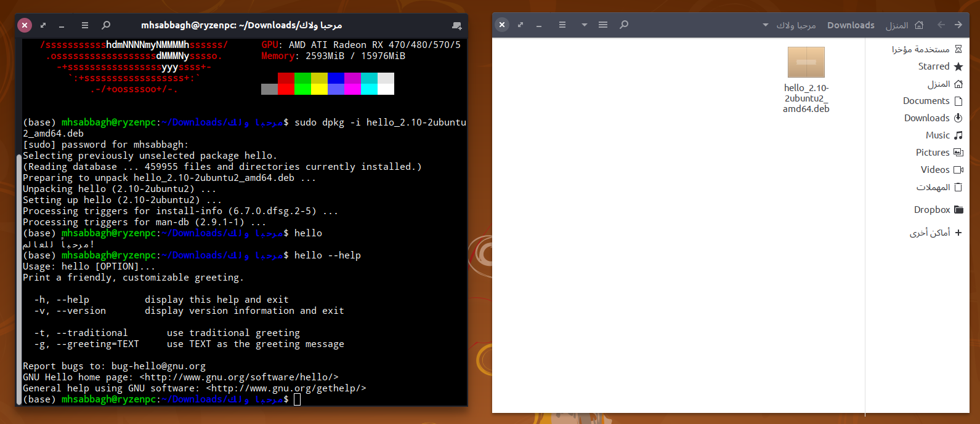Open the current folder path dropdown
Screen dimensions: 980x424
(766, 25)
